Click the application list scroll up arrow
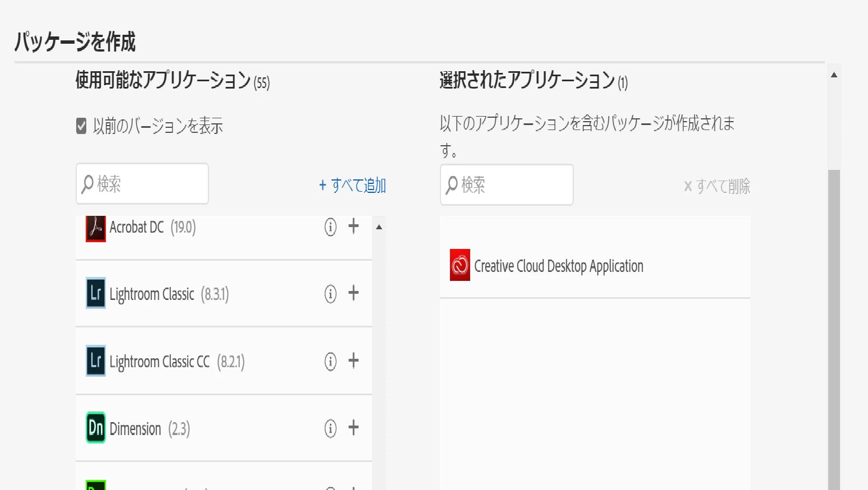This screenshot has height=490, width=868. tap(379, 227)
